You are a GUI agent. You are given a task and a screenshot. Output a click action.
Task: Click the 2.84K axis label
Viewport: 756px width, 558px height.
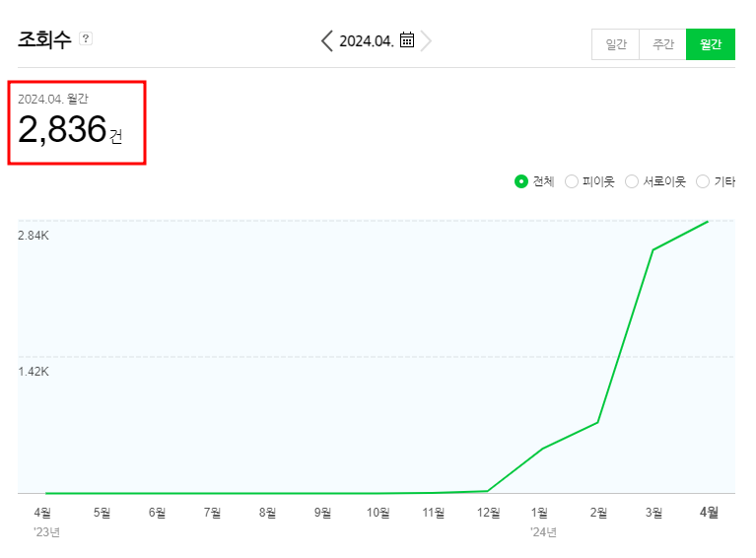pos(34,236)
